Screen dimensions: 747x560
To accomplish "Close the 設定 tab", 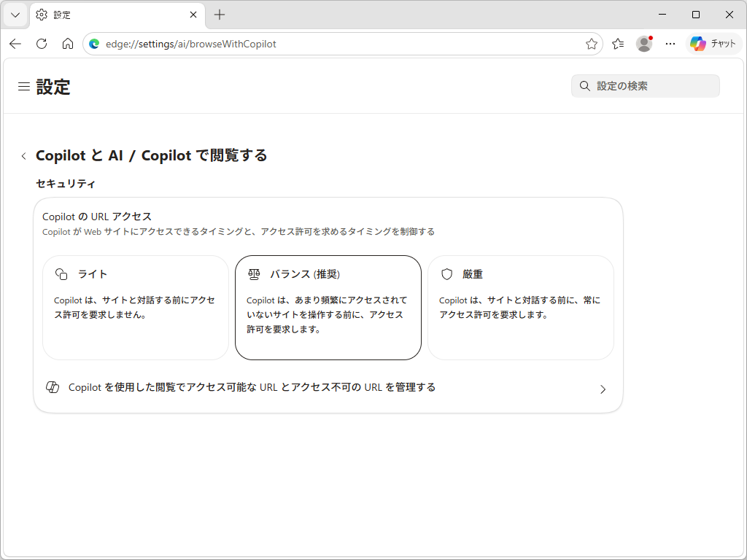I will [x=193, y=15].
